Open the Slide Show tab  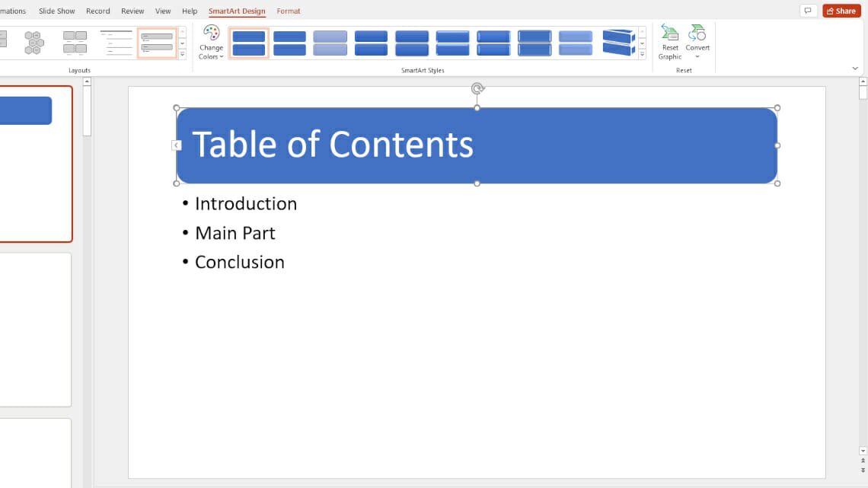[x=57, y=11]
